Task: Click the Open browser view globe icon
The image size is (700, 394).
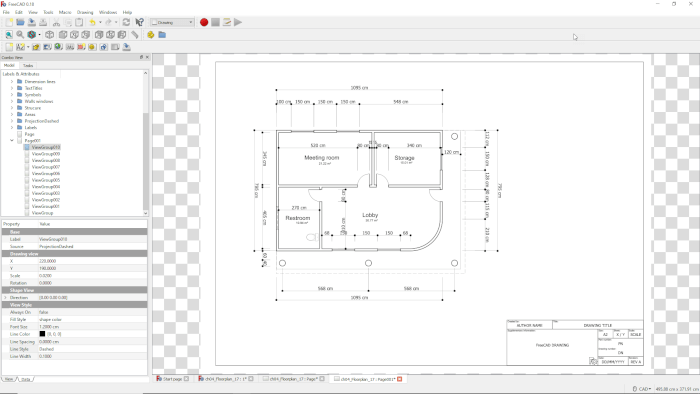Action: click(58, 47)
